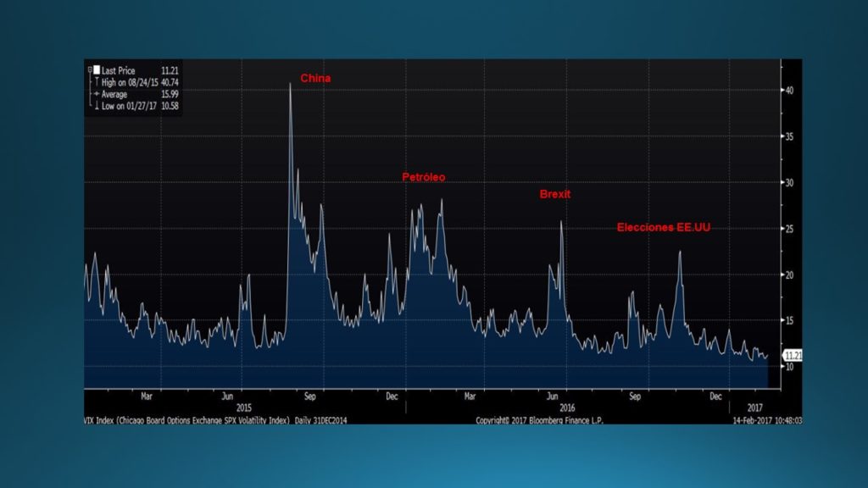The image size is (868, 488).
Task: Click the 2016 year label on time axis
Action: tap(567, 408)
